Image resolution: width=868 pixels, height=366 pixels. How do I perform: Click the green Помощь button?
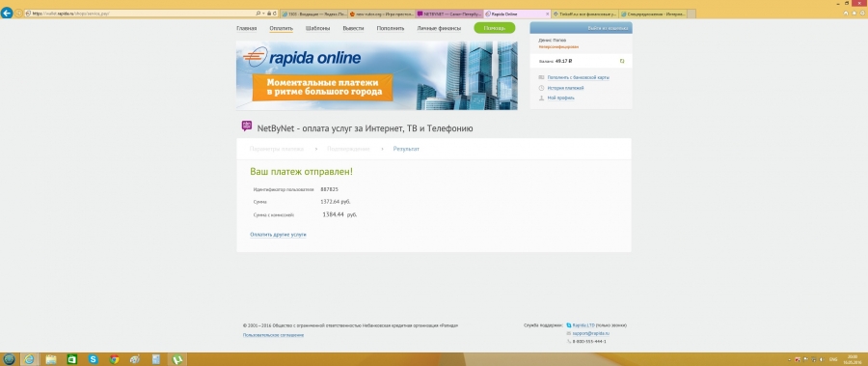(x=495, y=28)
